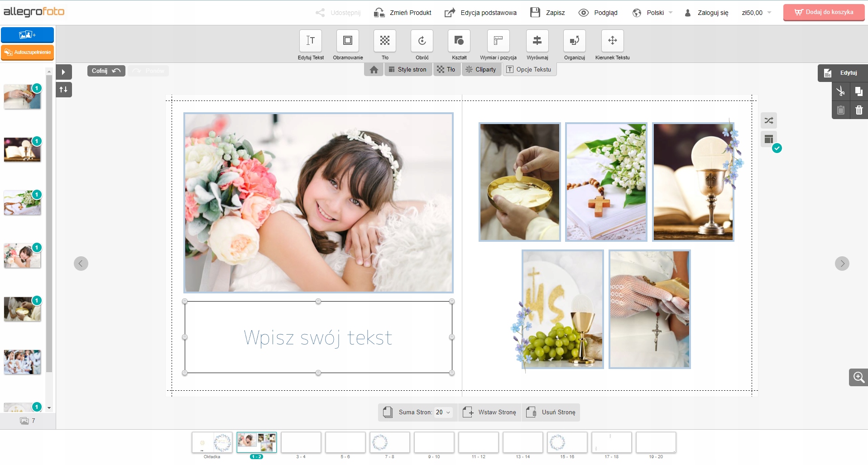This screenshot has height=465, width=868.
Task: Select the Obramowanie border tool
Action: point(348,41)
